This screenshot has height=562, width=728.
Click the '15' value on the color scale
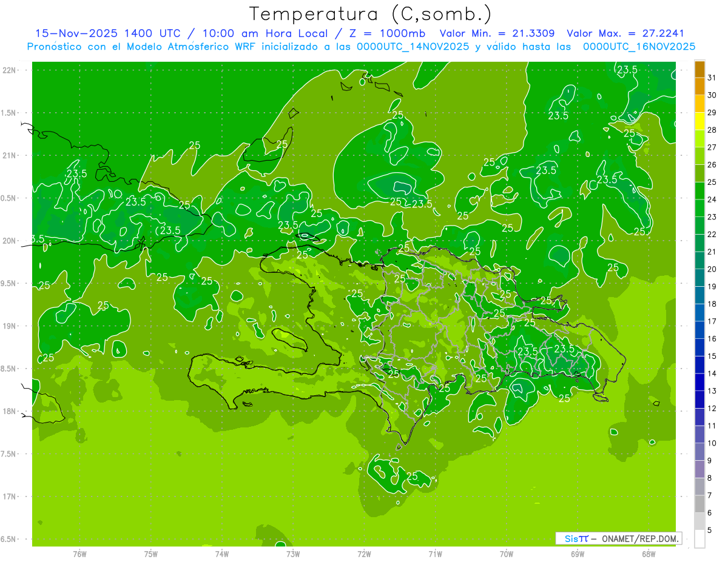pyautogui.click(x=712, y=356)
